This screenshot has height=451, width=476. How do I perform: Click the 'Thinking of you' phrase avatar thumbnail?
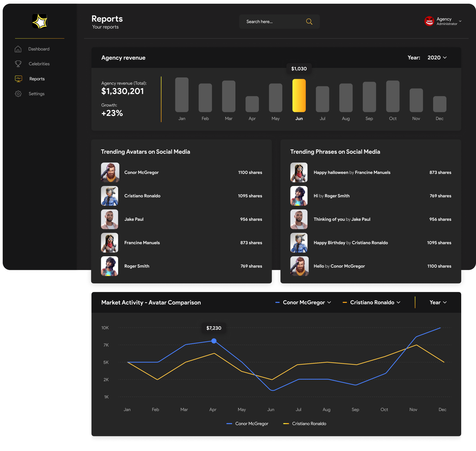299,219
